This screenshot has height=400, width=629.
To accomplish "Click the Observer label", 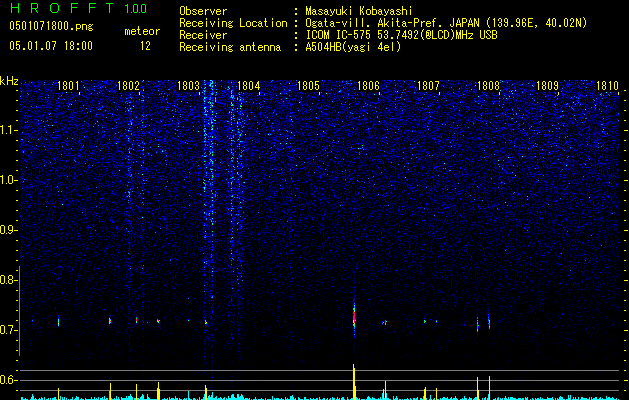I will pyautogui.click(x=203, y=11).
